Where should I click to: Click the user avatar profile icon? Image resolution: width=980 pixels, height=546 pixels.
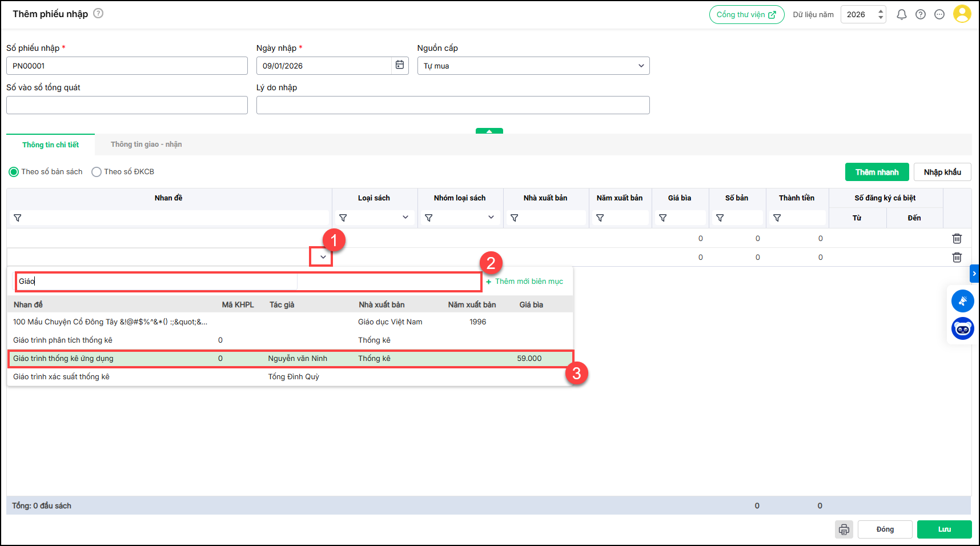(962, 14)
